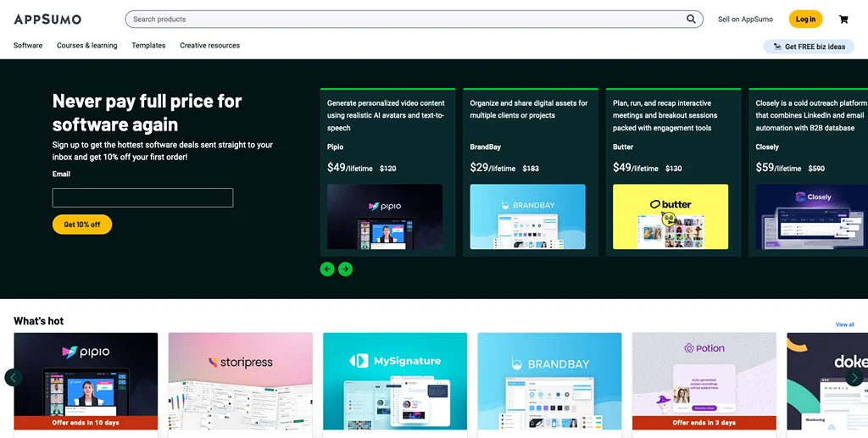Go to next hero carousel slide
868x438 pixels.
click(346, 269)
